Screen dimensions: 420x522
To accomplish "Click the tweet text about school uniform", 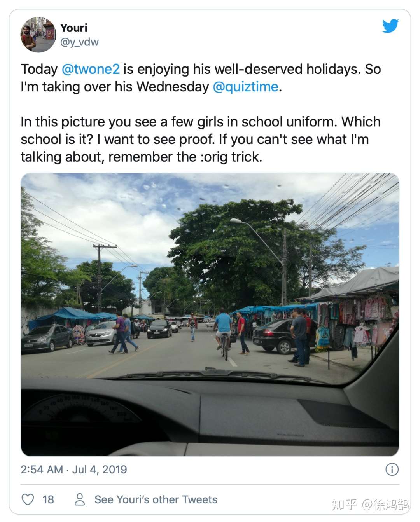I will click(x=200, y=139).
